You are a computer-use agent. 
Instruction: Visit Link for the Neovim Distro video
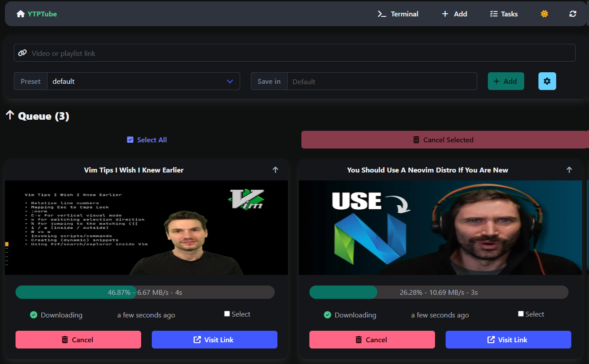[508, 340]
